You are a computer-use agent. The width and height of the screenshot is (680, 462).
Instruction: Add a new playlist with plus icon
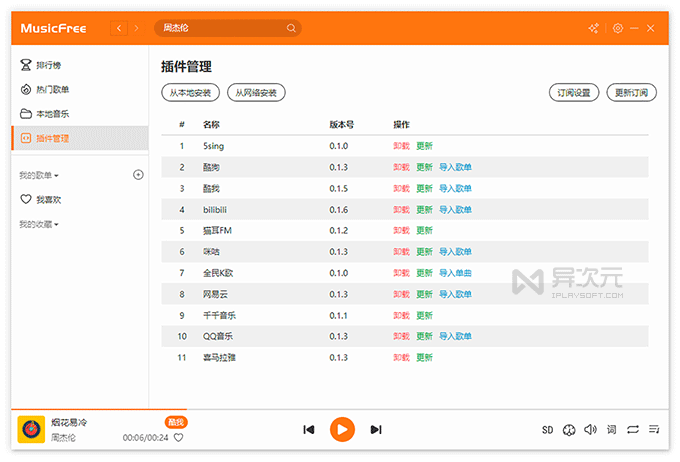[138, 175]
